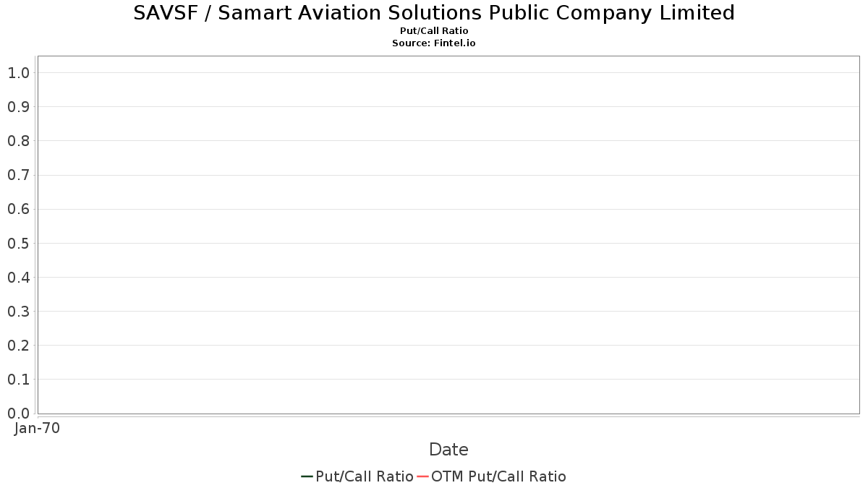Click the 0.5 y-axis label
Screen dimensions: 868x488
[18, 243]
